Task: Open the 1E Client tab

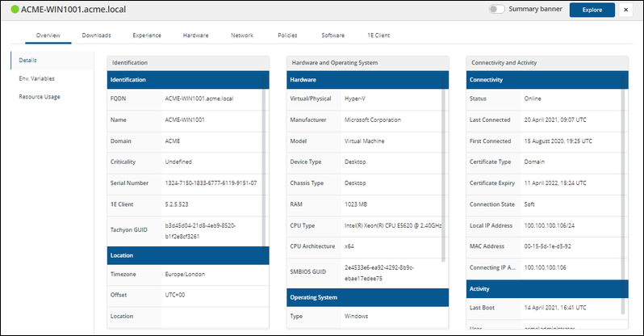Action: tap(378, 36)
